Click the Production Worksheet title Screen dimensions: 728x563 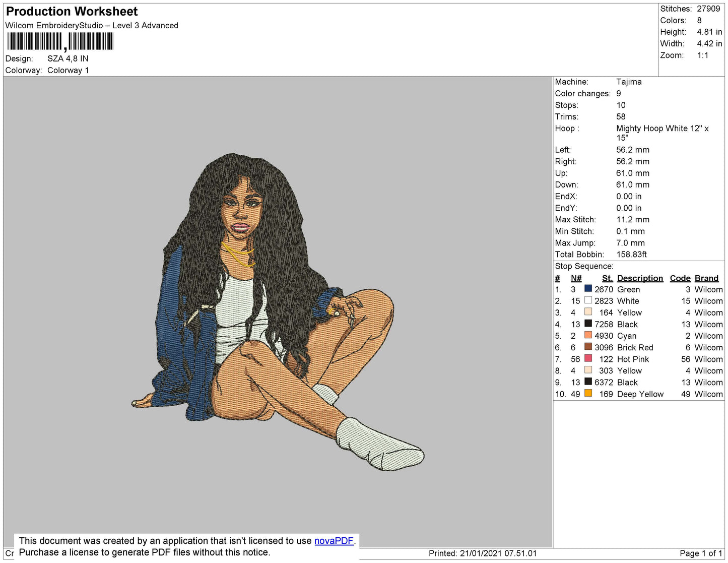[71, 11]
